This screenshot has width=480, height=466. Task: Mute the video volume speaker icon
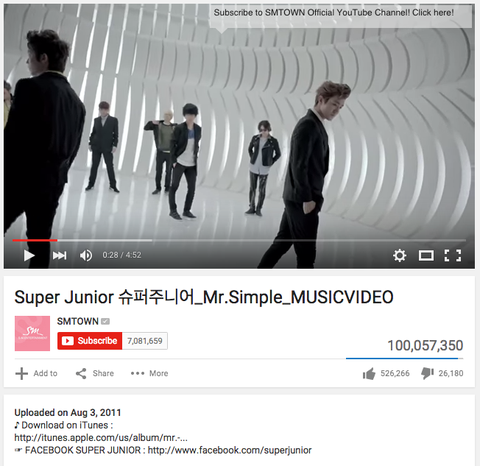86,256
